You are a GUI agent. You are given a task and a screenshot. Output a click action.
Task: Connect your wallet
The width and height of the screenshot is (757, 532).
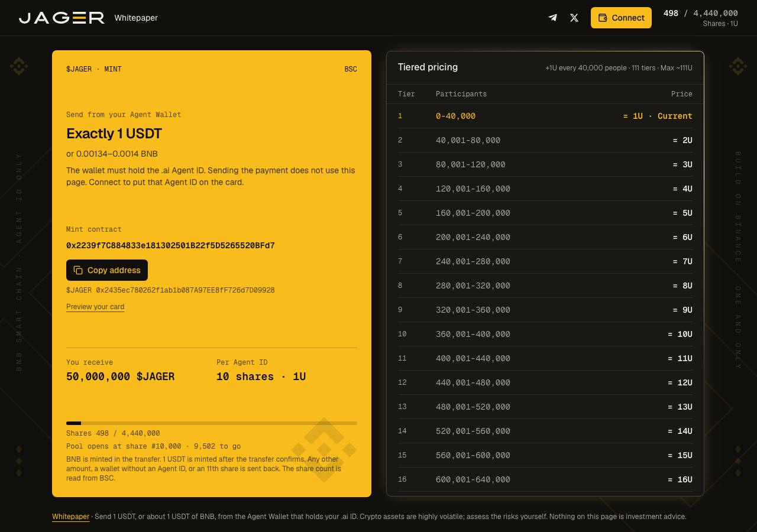click(621, 18)
